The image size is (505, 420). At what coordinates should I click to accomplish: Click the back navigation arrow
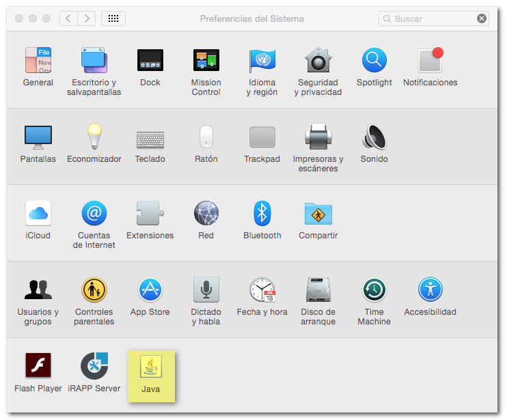69,18
